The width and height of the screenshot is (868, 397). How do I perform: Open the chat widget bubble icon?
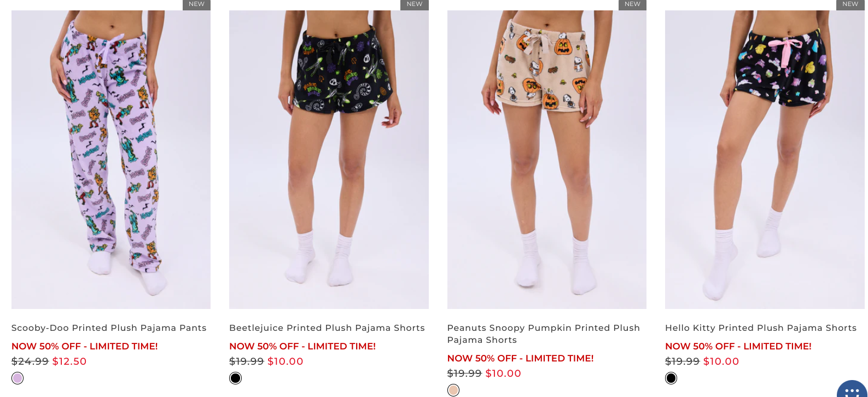point(852,389)
